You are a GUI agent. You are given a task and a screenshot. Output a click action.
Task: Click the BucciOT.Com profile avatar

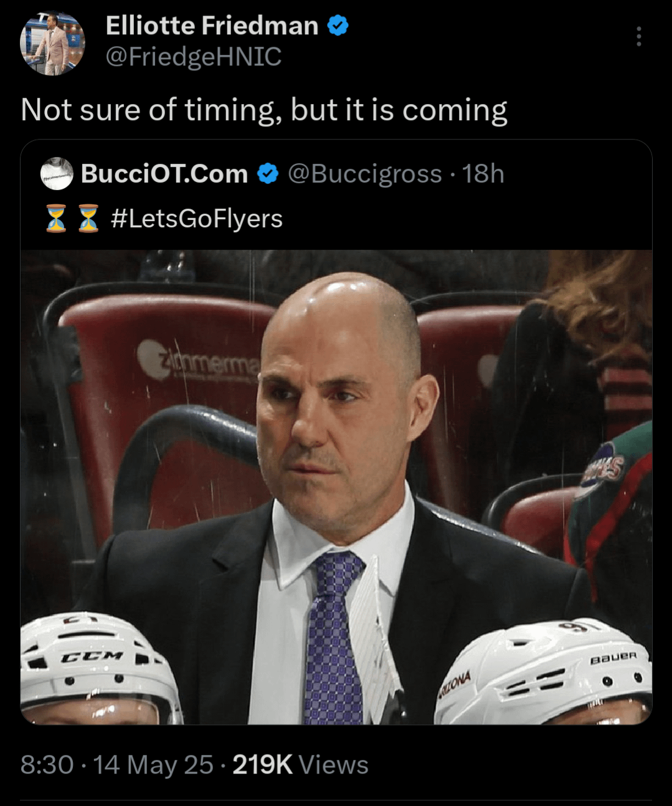[57, 174]
